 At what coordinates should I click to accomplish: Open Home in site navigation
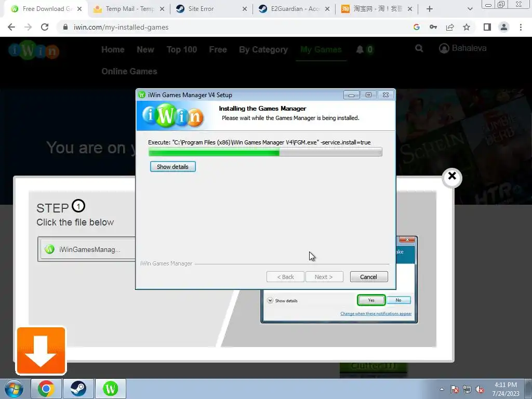[113, 49]
